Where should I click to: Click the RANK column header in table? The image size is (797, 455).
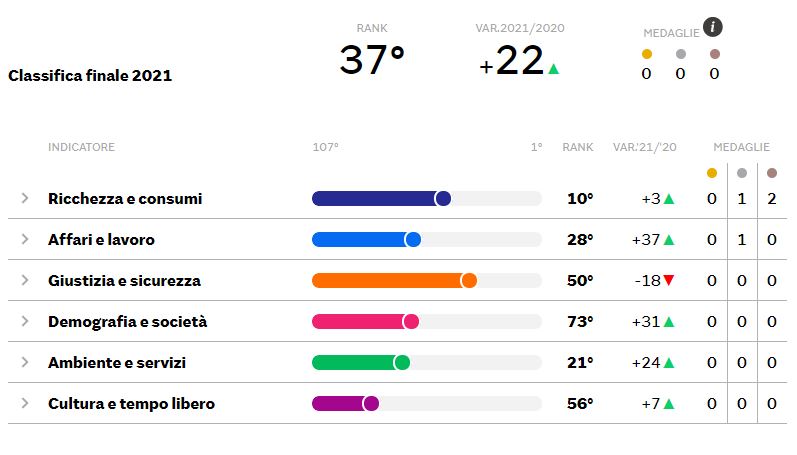(x=577, y=147)
